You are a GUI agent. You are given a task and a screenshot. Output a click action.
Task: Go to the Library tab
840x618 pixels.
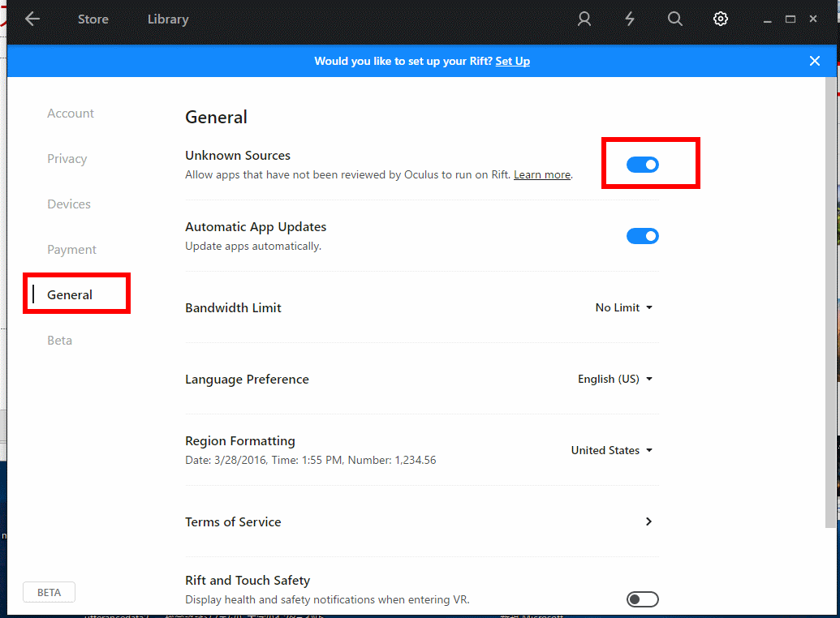(x=168, y=19)
